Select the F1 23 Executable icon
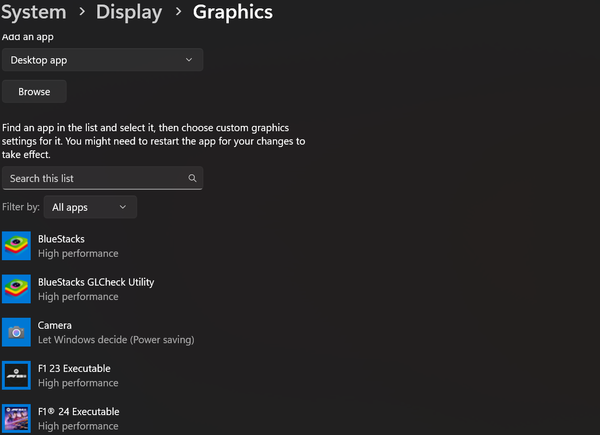The width and height of the screenshot is (600, 435). click(x=16, y=375)
